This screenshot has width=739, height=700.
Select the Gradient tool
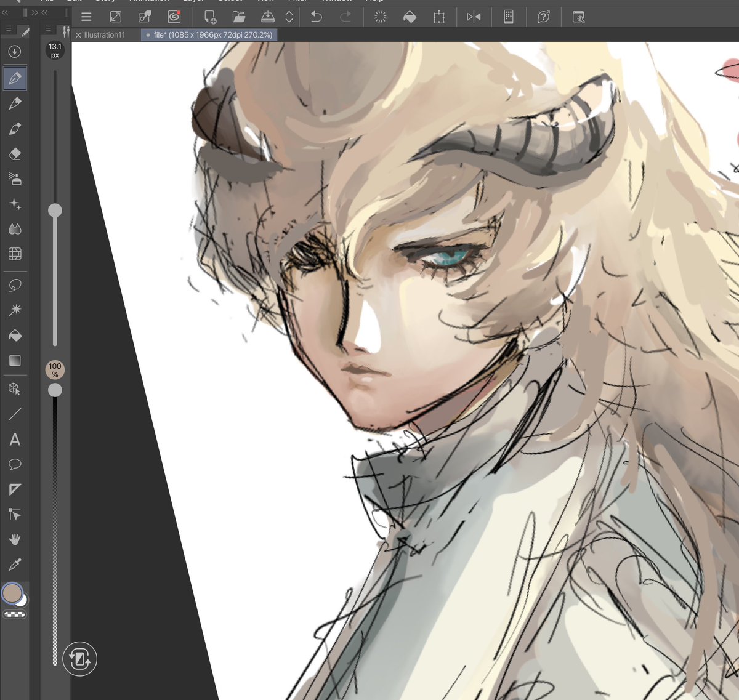tap(15, 360)
